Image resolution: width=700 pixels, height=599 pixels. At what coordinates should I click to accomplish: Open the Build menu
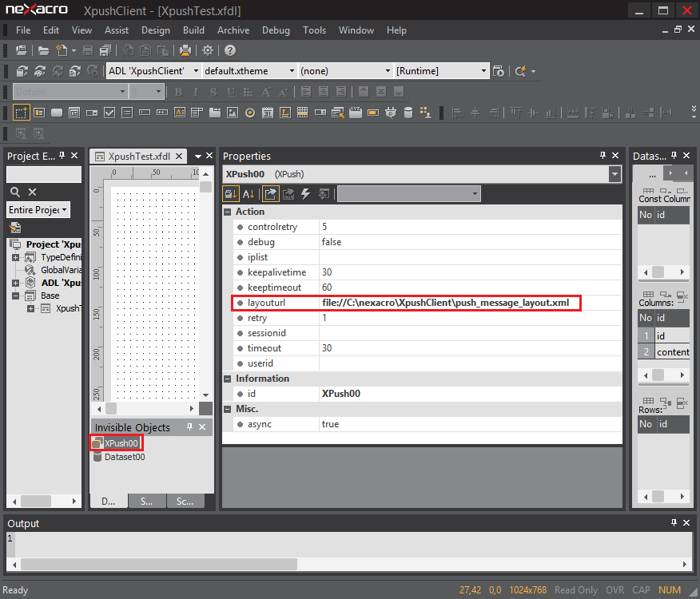(x=193, y=30)
